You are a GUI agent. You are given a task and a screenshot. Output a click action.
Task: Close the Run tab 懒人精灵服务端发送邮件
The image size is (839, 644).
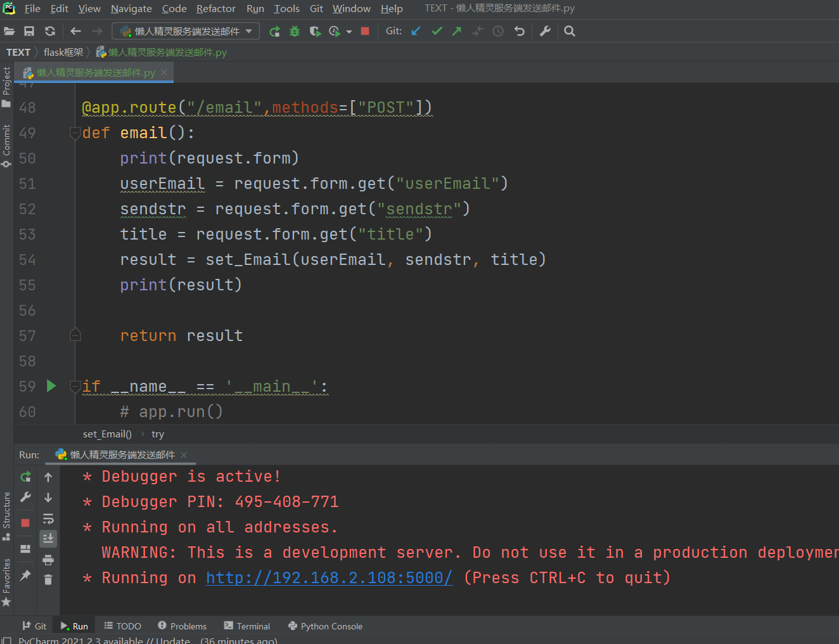(x=184, y=454)
